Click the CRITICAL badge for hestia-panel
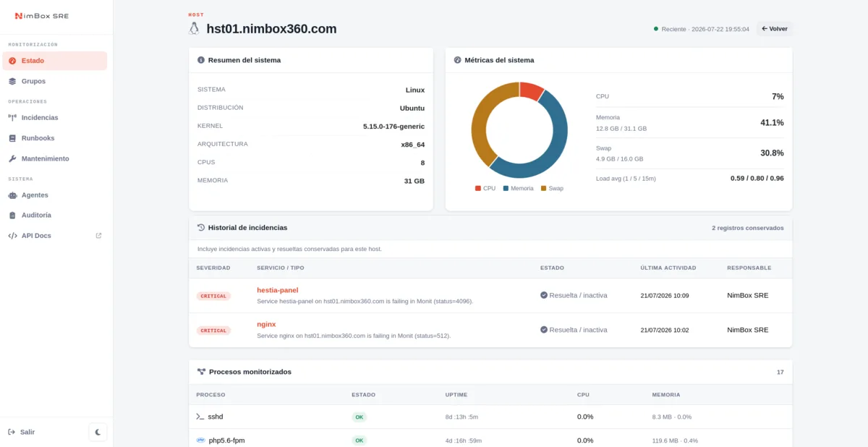The height and width of the screenshot is (447, 868). (213, 296)
